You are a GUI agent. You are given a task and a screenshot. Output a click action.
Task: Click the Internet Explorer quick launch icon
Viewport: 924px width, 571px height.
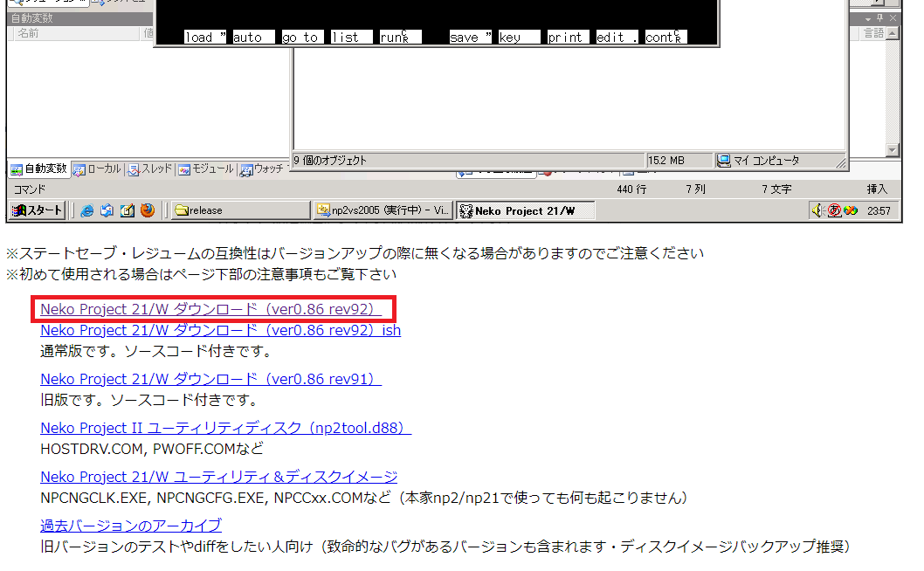(x=86, y=210)
